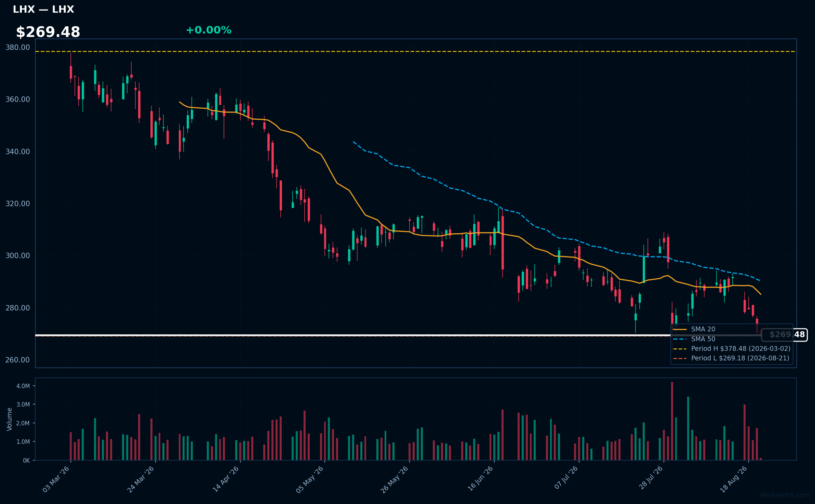The image size is (815, 504).
Task: Click the tallest red volume bar
Action: click(x=672, y=421)
